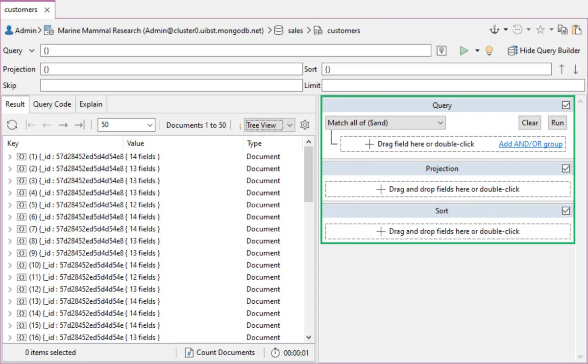Click the anchor icon in top toolbar
The width and height of the screenshot is (588, 364).
494,30
